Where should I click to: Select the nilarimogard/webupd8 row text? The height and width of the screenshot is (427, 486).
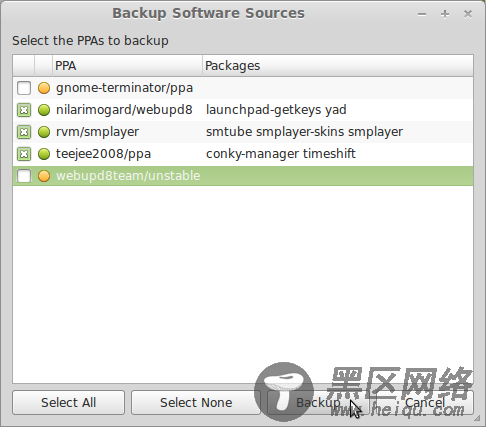(x=124, y=110)
